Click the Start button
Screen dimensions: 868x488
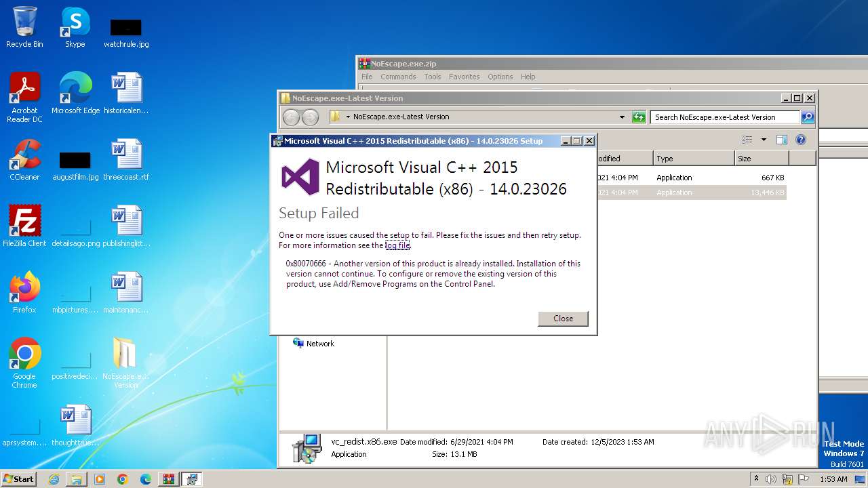coord(19,479)
